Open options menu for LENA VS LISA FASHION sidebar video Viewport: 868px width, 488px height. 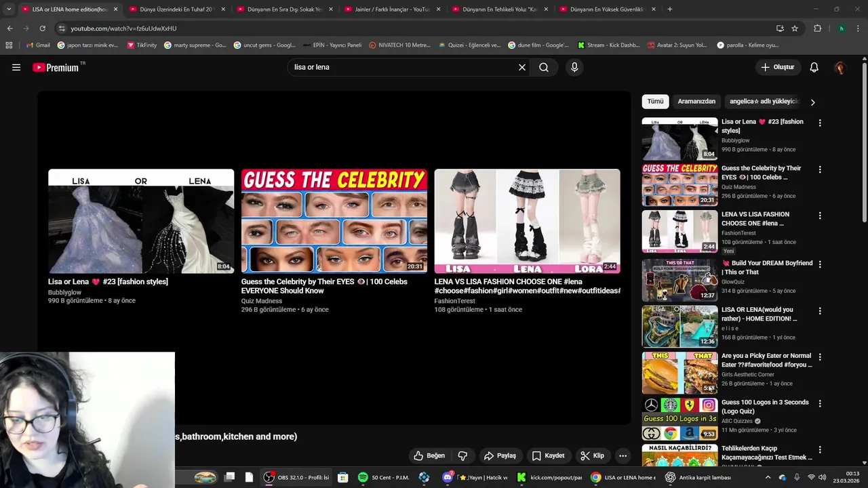pyautogui.click(x=820, y=216)
